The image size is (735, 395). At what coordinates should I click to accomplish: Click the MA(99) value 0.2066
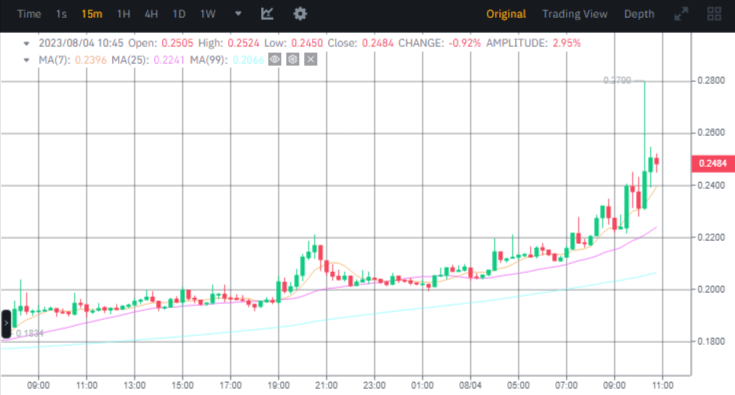pyautogui.click(x=248, y=60)
